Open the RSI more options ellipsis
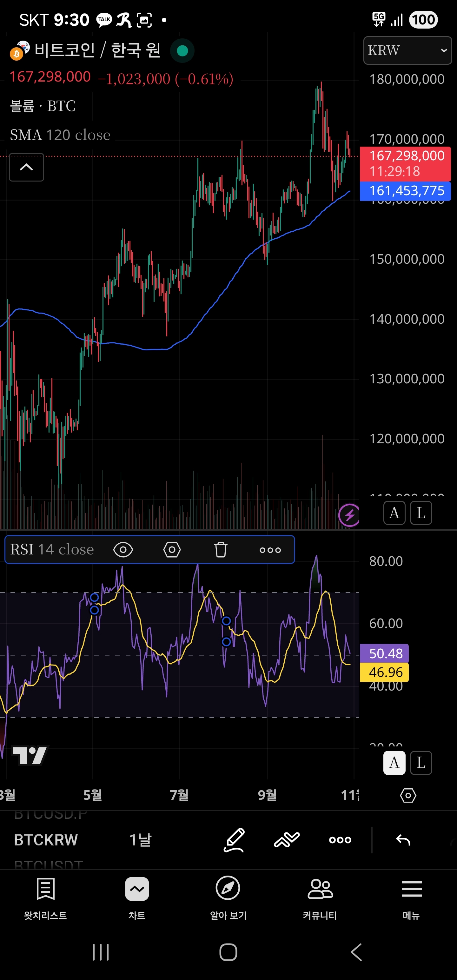 click(270, 549)
